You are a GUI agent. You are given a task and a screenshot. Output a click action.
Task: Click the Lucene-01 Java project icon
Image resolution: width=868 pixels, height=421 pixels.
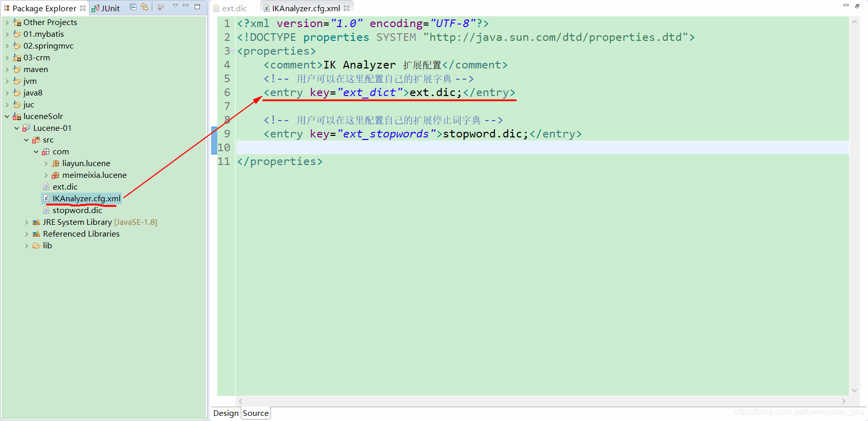click(x=27, y=128)
